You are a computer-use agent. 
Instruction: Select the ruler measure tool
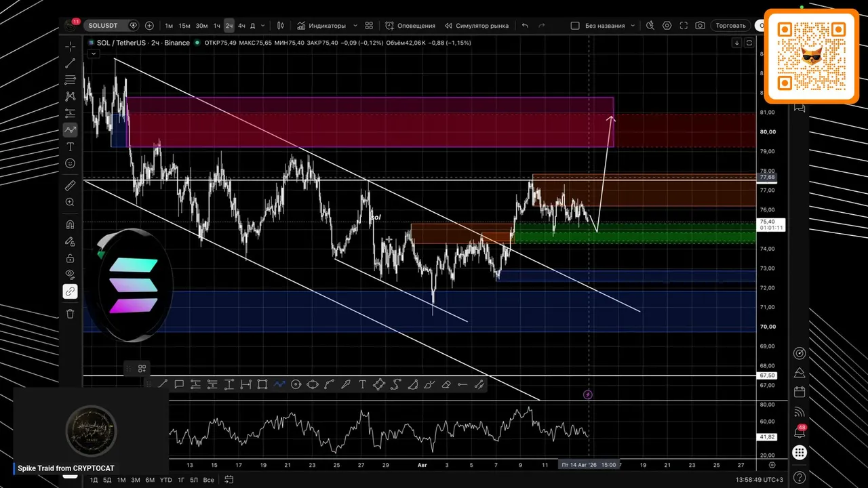pos(71,186)
